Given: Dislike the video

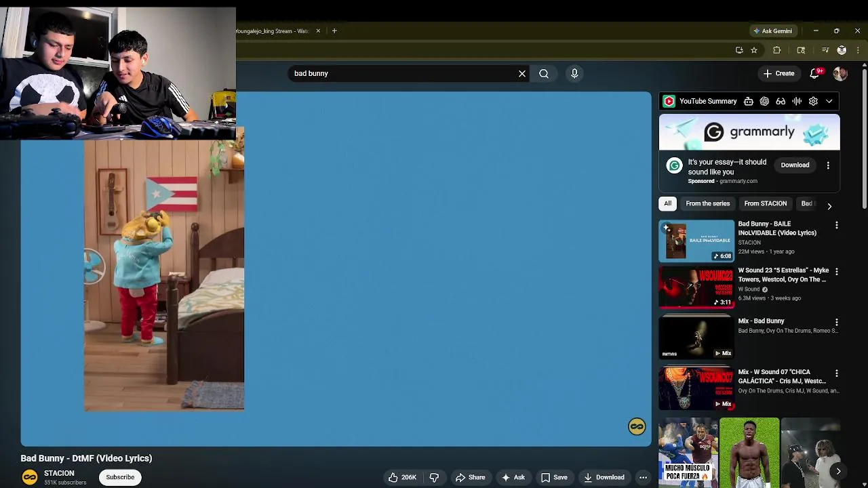Looking at the screenshot, I should pos(434,477).
